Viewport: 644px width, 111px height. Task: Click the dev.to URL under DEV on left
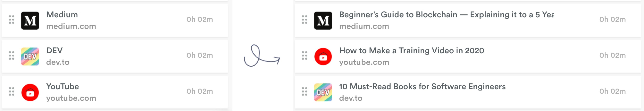click(x=58, y=62)
